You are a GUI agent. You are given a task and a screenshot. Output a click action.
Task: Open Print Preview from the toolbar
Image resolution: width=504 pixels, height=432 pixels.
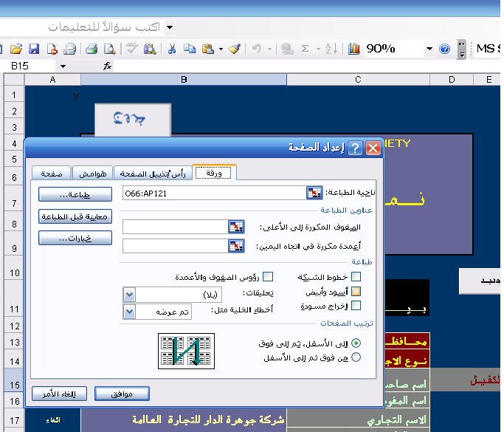[x=109, y=49]
